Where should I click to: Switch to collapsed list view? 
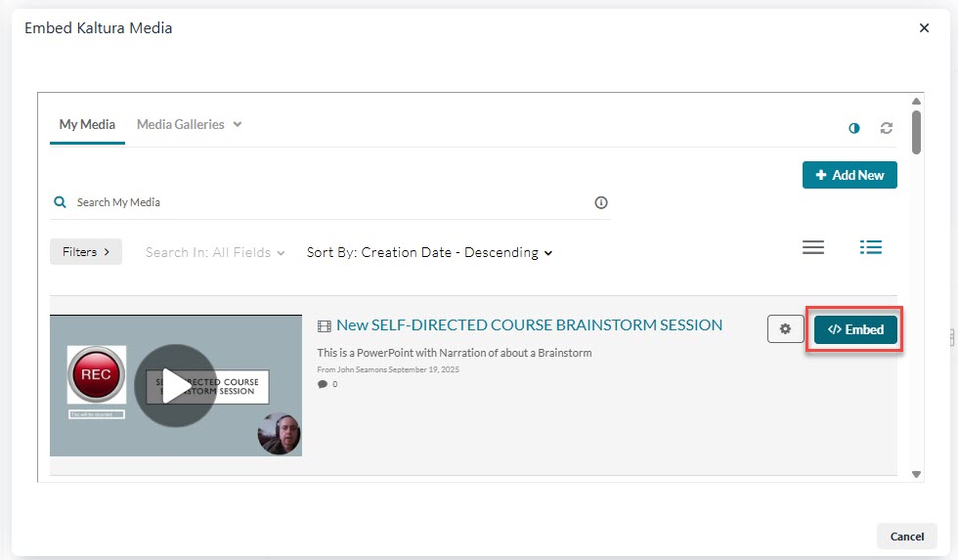(x=813, y=248)
